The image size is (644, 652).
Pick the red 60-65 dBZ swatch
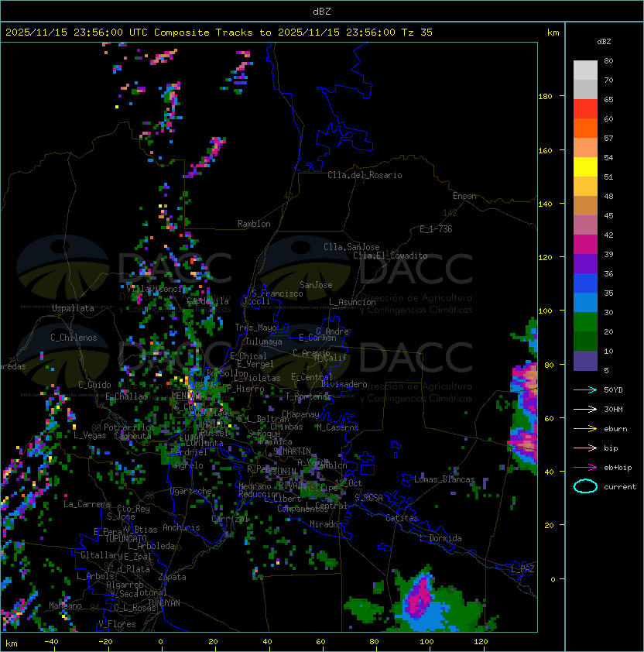585,109
